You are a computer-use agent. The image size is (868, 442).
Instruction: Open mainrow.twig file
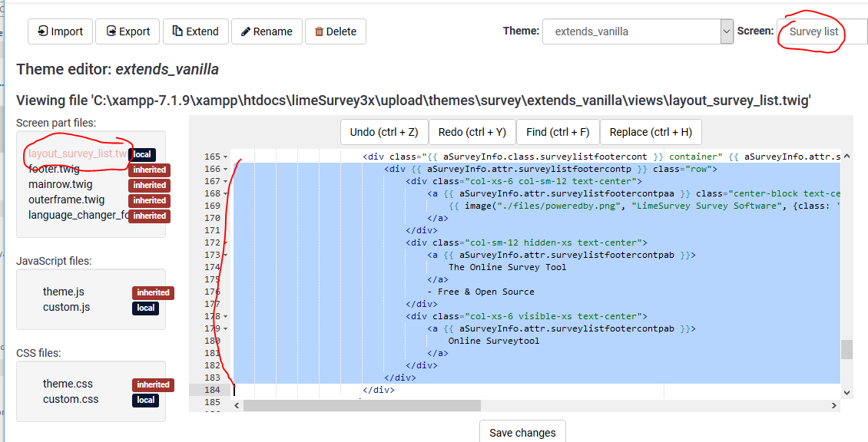pos(60,185)
